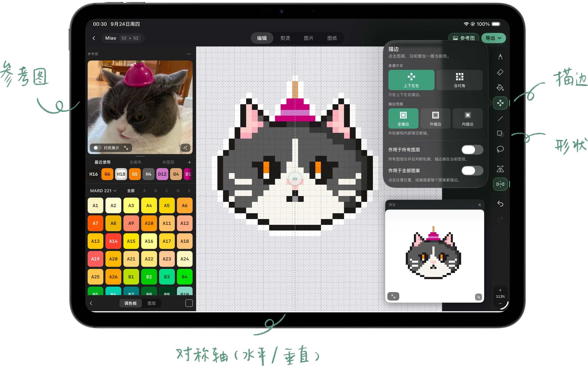Open the 导出 export dropdown
The image size is (588, 366).
click(493, 38)
